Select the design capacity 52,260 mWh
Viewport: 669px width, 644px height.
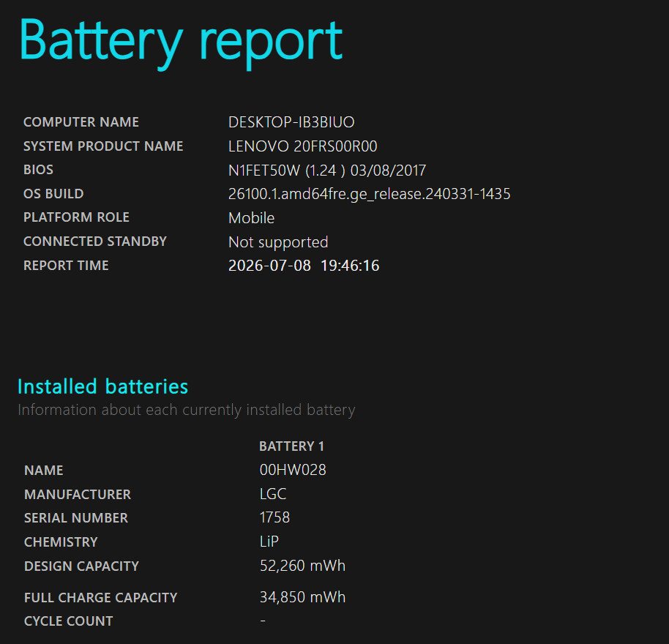click(302, 566)
